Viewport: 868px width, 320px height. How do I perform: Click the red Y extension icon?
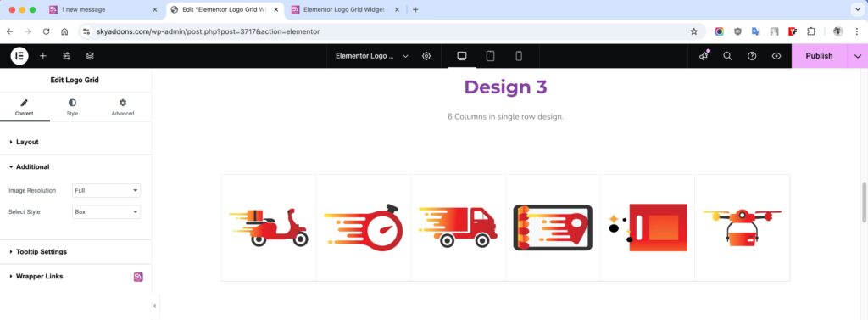pyautogui.click(x=793, y=31)
